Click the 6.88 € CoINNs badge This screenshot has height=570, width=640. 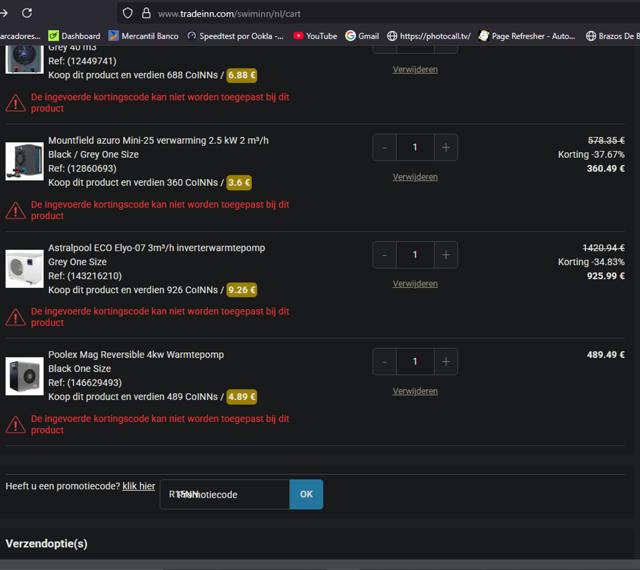pyautogui.click(x=242, y=75)
